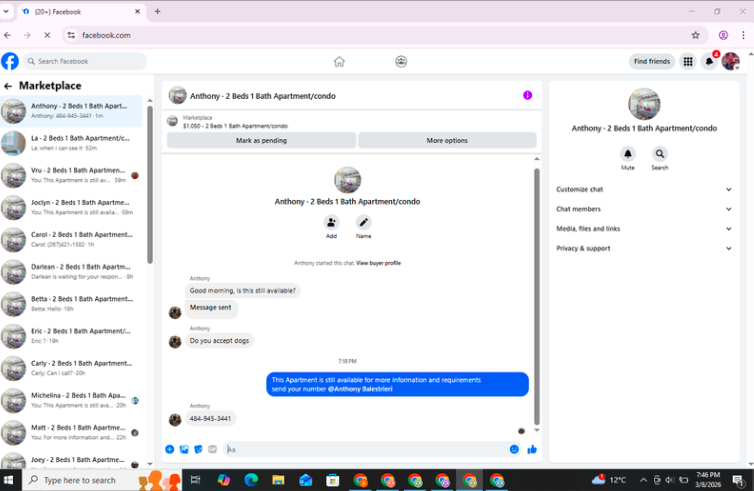Viewport: 754px width, 491px height.
Task: Open La conversation in list
Action: (x=71, y=143)
